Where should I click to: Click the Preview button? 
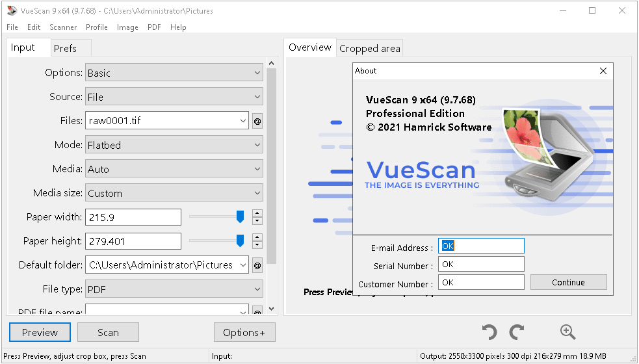[40, 332]
